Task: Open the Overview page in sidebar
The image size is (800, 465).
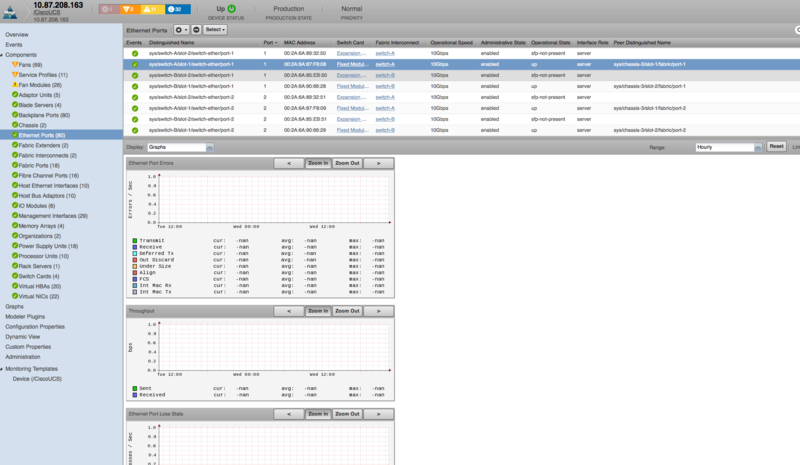Action: click(17, 35)
